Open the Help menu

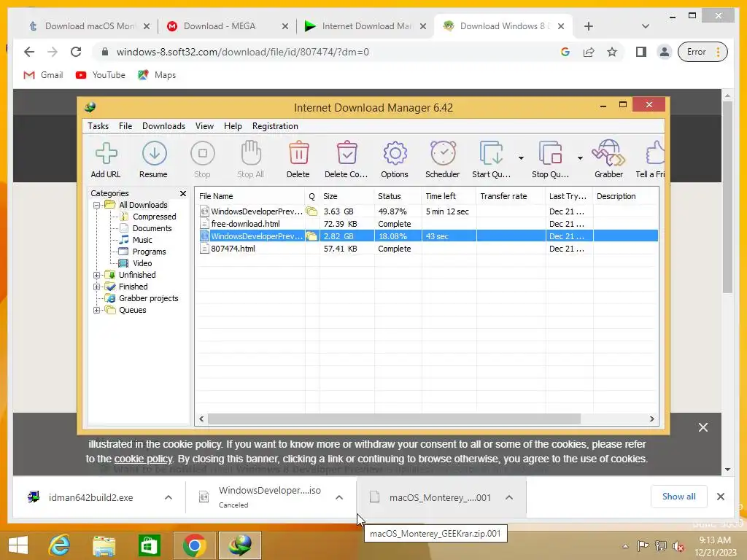click(x=233, y=126)
